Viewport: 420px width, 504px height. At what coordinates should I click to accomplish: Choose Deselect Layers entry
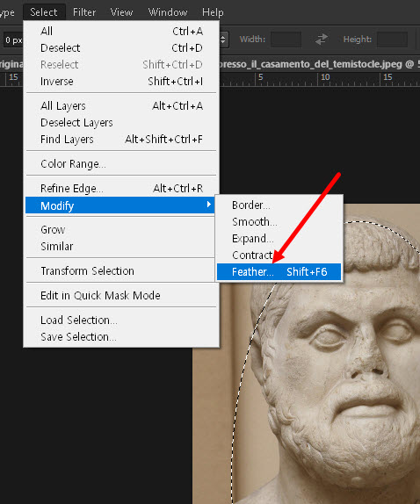(x=121, y=122)
